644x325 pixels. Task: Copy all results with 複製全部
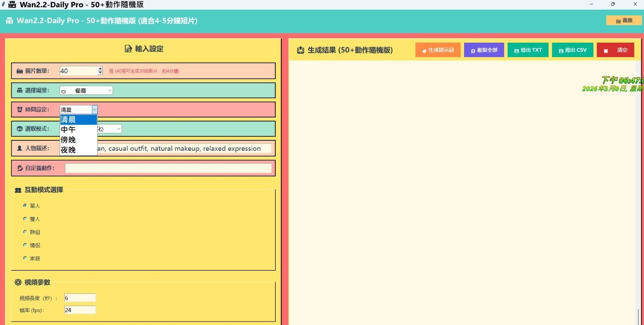(484, 50)
